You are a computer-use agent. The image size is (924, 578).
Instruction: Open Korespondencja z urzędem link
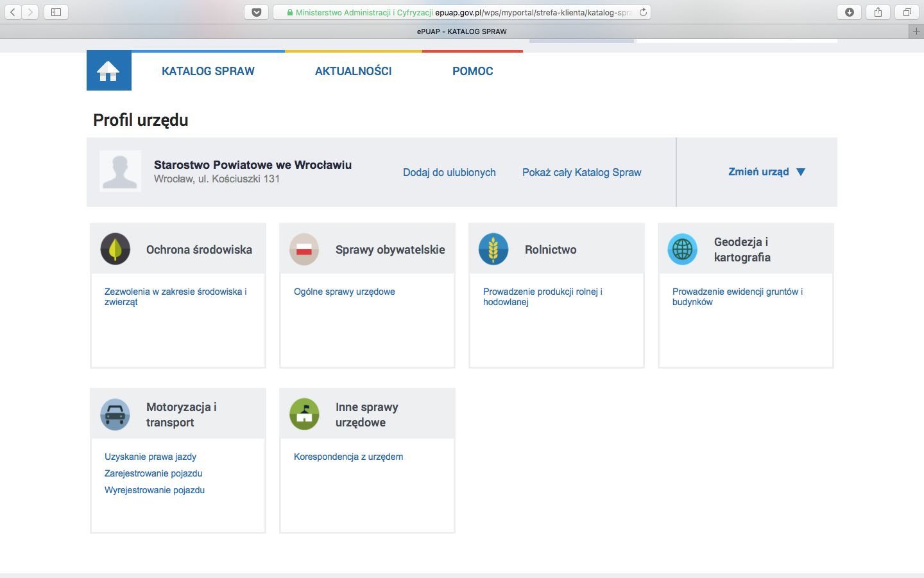(x=348, y=457)
